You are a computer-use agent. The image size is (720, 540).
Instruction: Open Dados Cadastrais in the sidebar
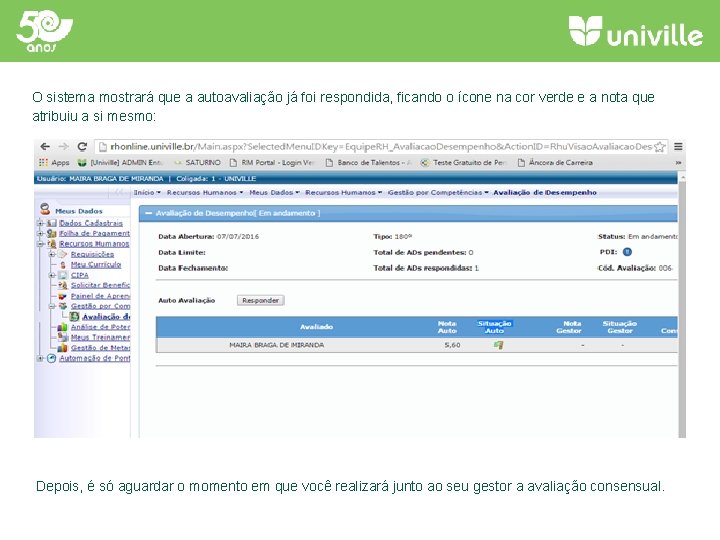pyautogui.click(x=91, y=223)
